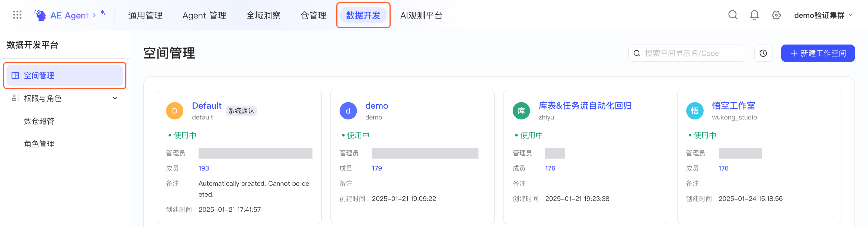The height and width of the screenshot is (227, 868).
Task: Open 数仓超管 in the sidebar
Action: (x=39, y=121)
